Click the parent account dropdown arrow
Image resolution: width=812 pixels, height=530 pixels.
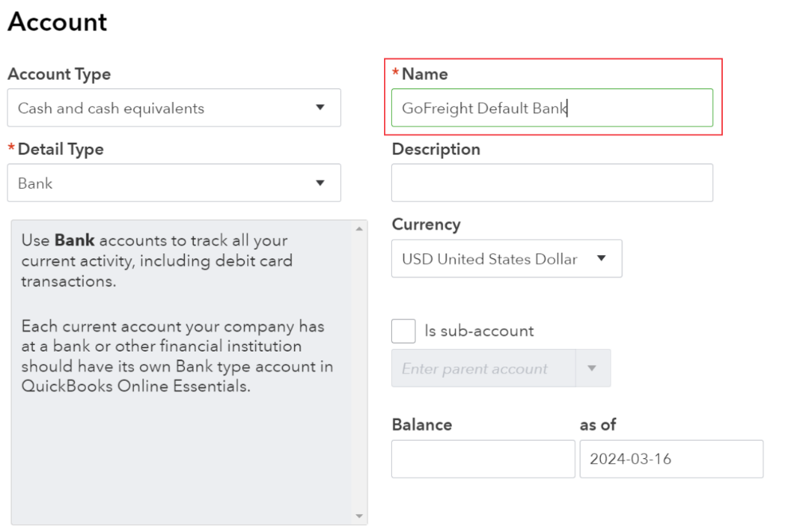pyautogui.click(x=592, y=368)
